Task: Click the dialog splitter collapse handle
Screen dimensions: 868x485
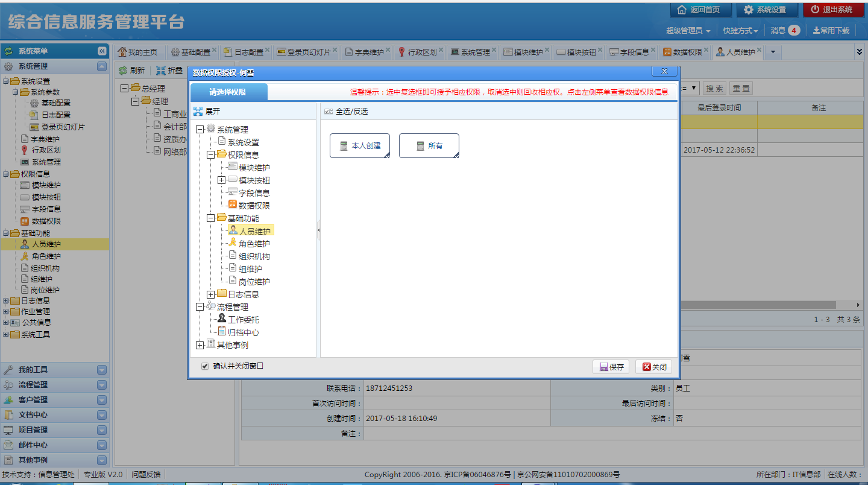Action: click(x=318, y=230)
